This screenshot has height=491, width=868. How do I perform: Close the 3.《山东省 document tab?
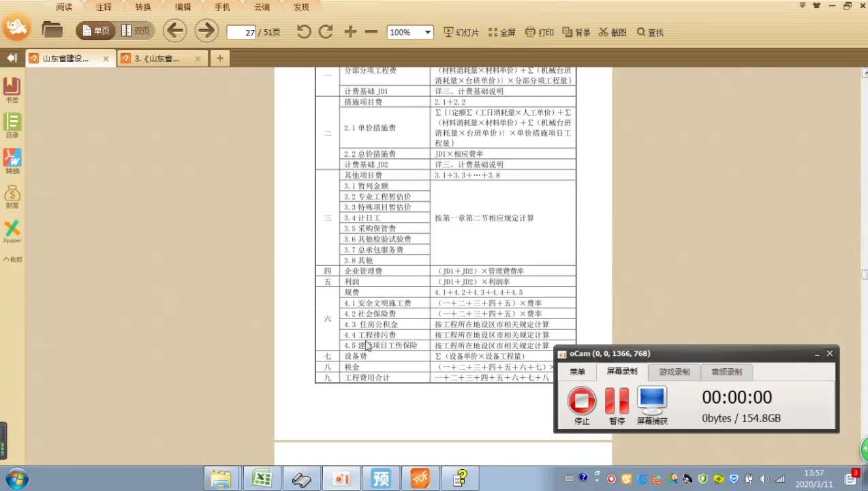198,59
